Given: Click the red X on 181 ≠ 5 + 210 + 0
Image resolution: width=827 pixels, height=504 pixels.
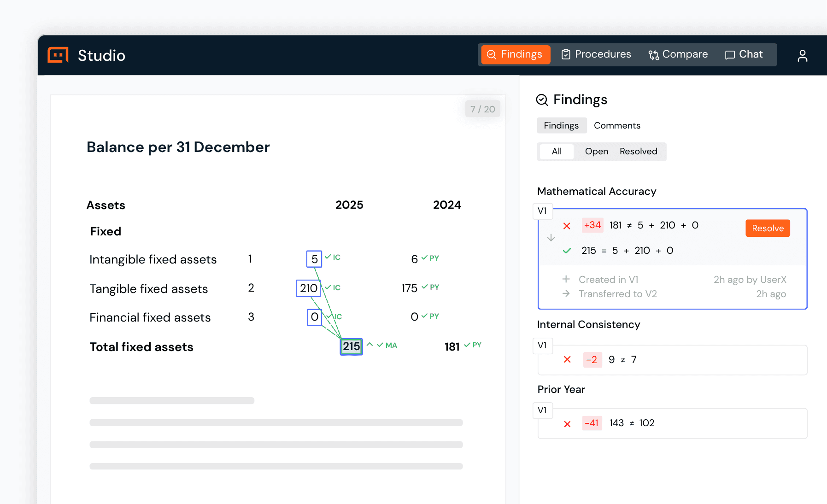Looking at the screenshot, I should (567, 226).
